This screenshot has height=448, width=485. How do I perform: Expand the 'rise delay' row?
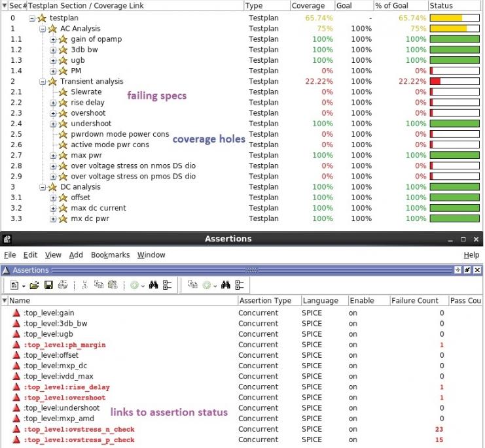click(x=53, y=103)
